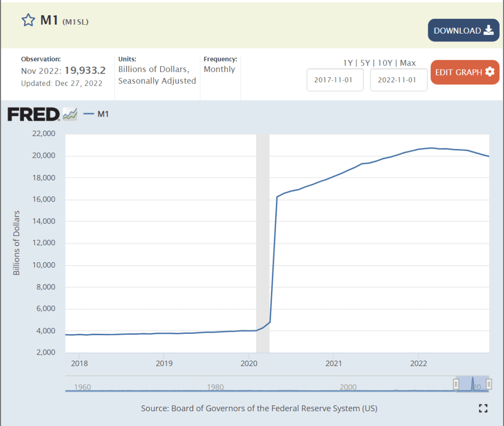Grab the left handle of range navigator

(456, 384)
